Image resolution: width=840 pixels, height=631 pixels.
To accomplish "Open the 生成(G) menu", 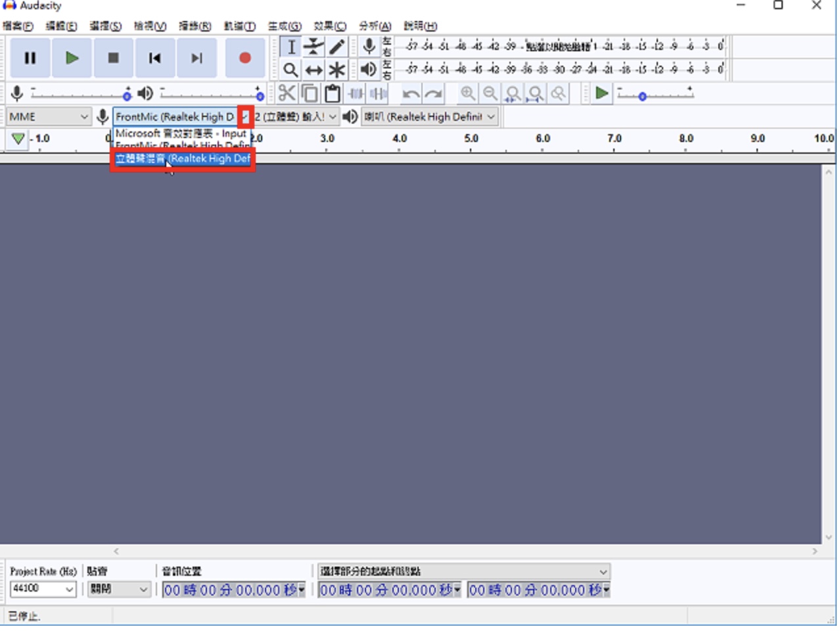I will pos(285,26).
